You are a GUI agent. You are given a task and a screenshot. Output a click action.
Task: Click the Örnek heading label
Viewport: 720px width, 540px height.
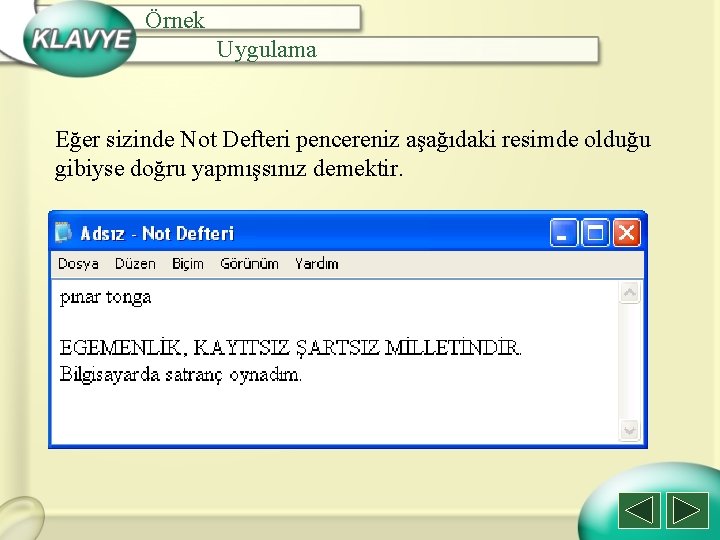[174, 20]
